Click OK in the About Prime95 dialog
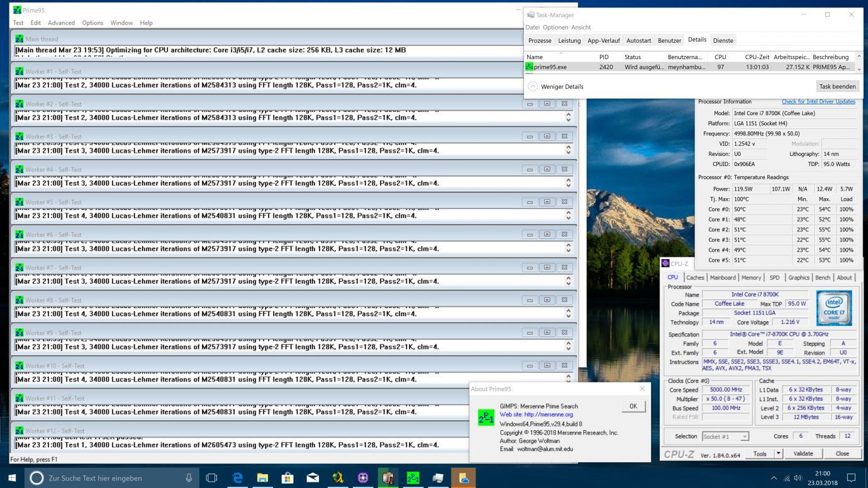This screenshot has height=488, width=868. point(633,406)
